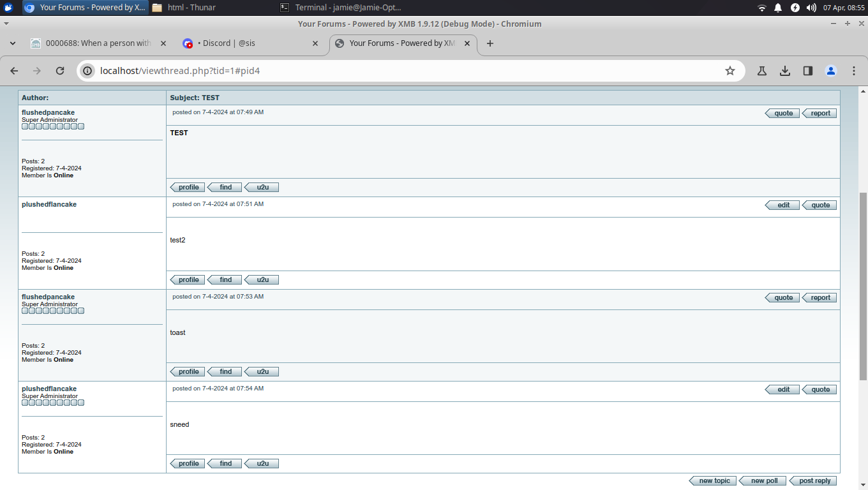
Task: Open the window menu dropdown in title bar
Action: coord(6,24)
